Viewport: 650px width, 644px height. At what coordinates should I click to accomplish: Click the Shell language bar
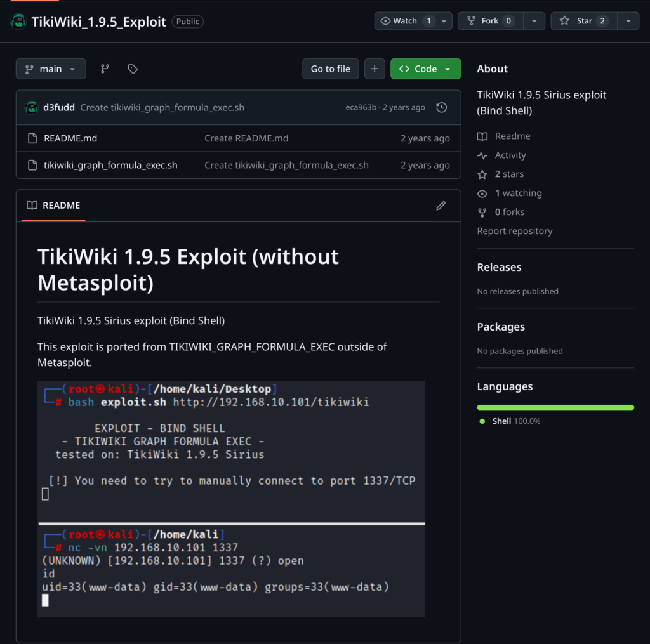[x=555, y=408]
